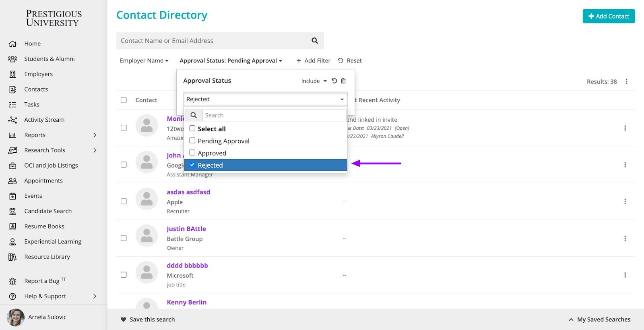Delete the Approval Status filter with trash icon
Screen dimensions: 644x330
tap(343, 81)
